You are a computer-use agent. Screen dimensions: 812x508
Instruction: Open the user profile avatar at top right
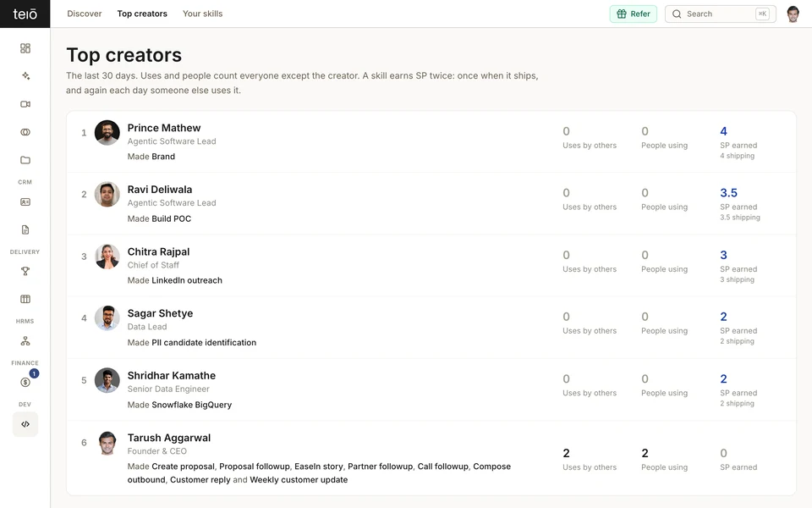click(793, 14)
